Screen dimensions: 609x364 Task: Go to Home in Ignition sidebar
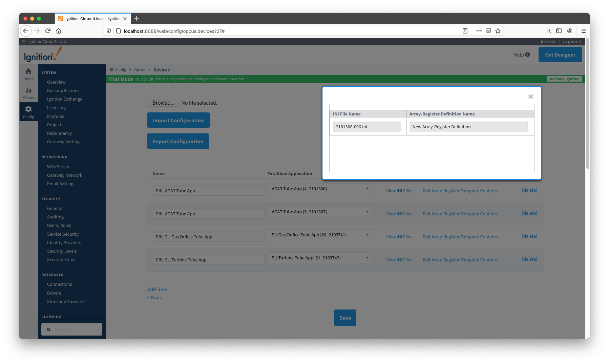point(28,74)
